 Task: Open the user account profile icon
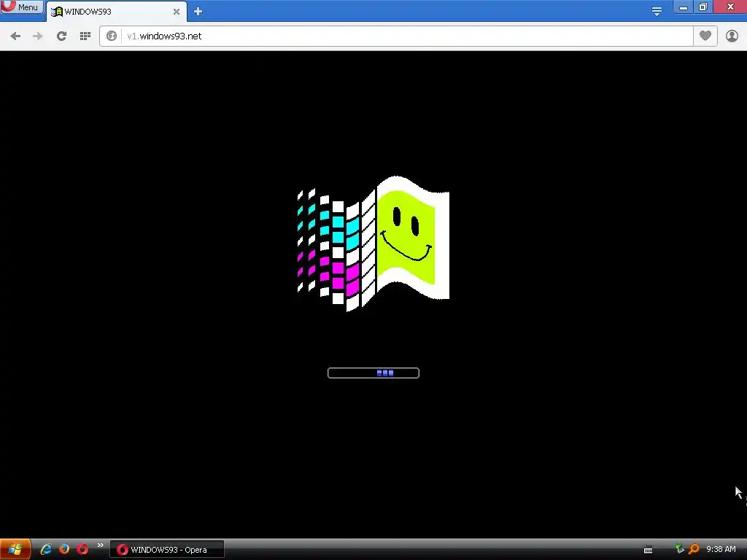pyautogui.click(x=732, y=36)
